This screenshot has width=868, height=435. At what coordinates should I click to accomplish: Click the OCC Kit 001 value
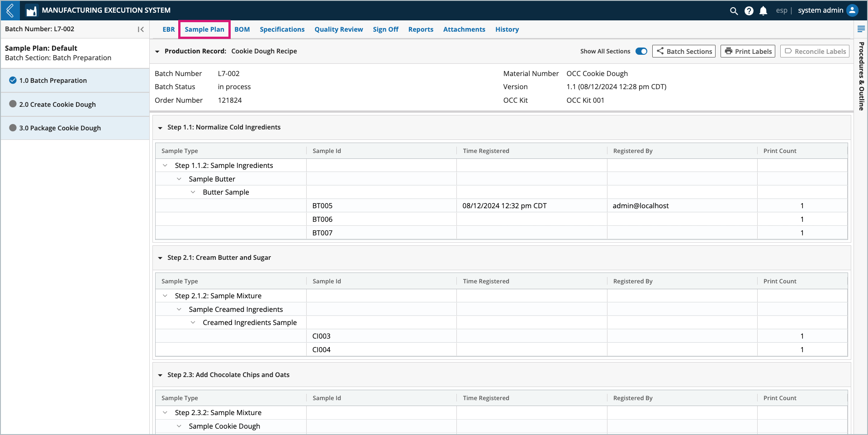point(585,100)
